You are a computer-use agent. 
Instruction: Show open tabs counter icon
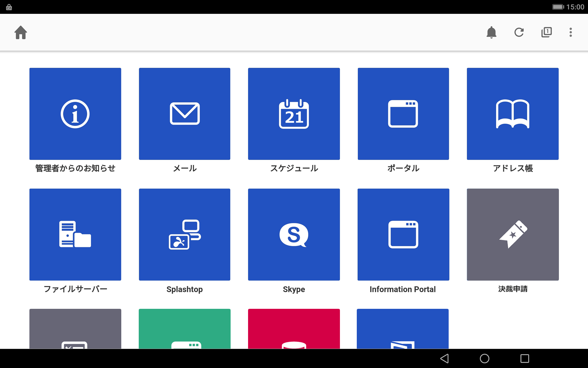coord(546,32)
